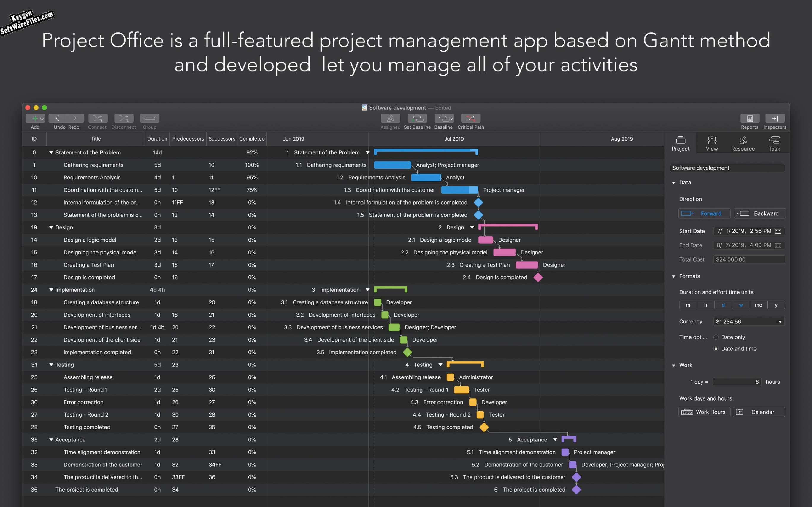Image resolution: width=812 pixels, height=507 pixels.
Task: Select Backward direction radio button
Action: [x=758, y=213]
